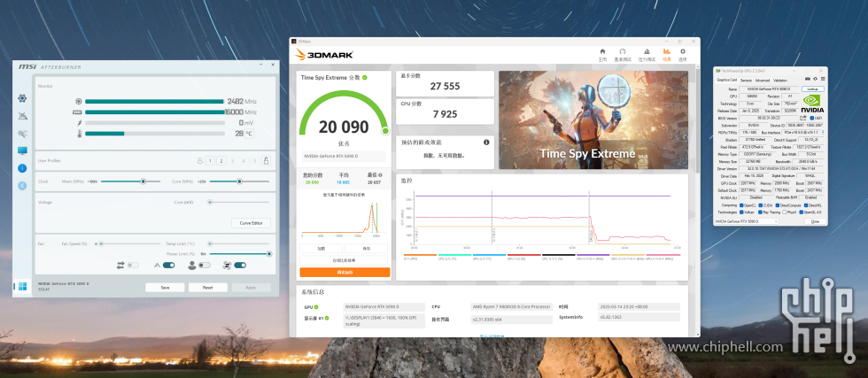868x378 pixels.
Task: Toggle OpenCL checkbox in GPU-Z
Action: (741, 205)
